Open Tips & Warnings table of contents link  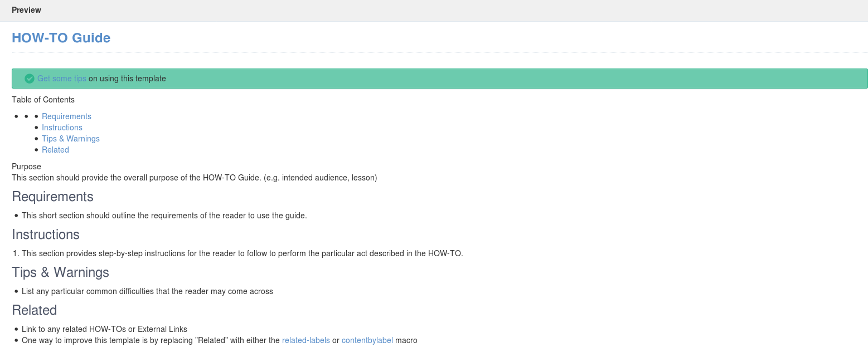click(x=71, y=139)
